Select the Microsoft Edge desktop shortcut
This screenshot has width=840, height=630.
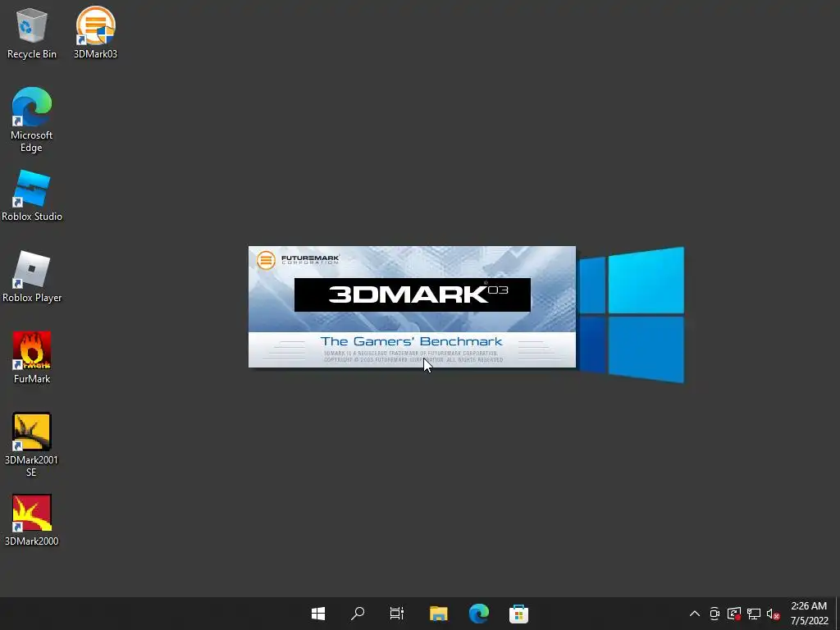[32, 120]
